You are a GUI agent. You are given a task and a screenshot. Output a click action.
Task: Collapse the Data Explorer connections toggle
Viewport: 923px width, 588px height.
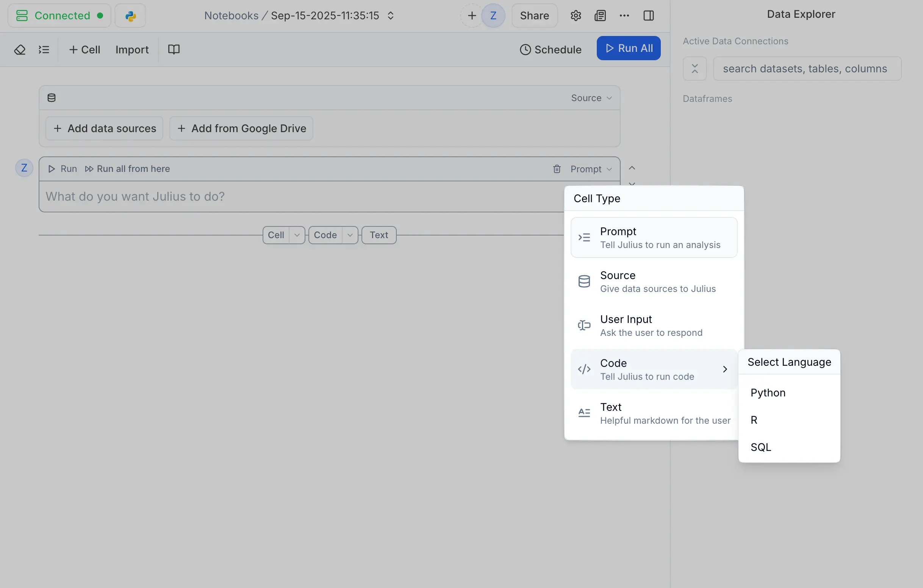coord(694,69)
